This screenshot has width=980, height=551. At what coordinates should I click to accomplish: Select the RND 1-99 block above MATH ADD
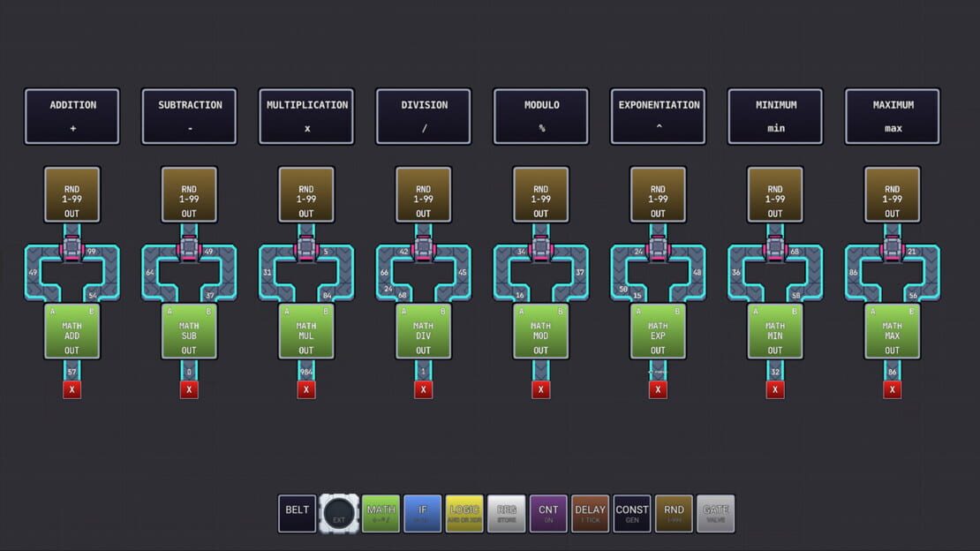tap(72, 194)
